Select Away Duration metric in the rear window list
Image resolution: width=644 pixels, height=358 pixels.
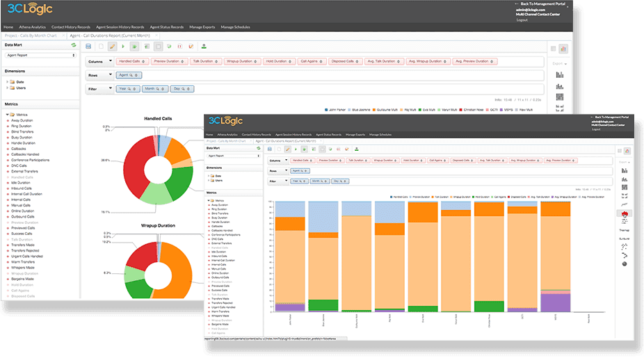[25, 119]
